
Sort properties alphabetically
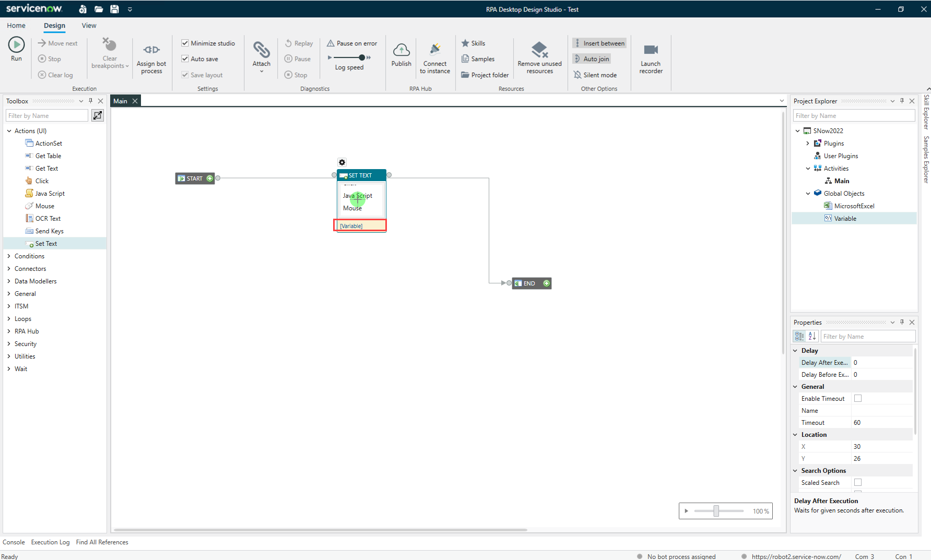click(812, 337)
